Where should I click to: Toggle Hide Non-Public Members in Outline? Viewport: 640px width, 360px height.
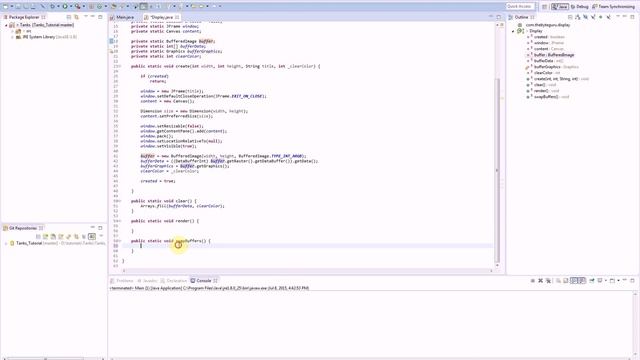click(x=600, y=17)
